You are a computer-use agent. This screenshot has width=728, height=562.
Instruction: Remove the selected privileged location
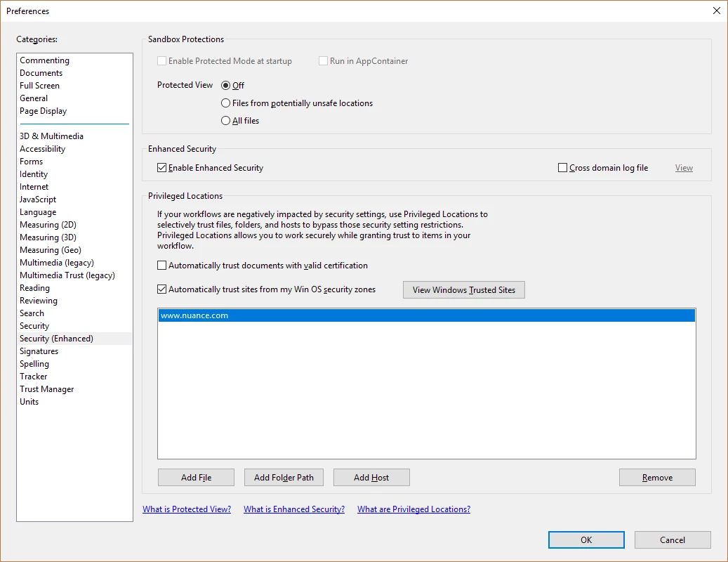coord(657,478)
